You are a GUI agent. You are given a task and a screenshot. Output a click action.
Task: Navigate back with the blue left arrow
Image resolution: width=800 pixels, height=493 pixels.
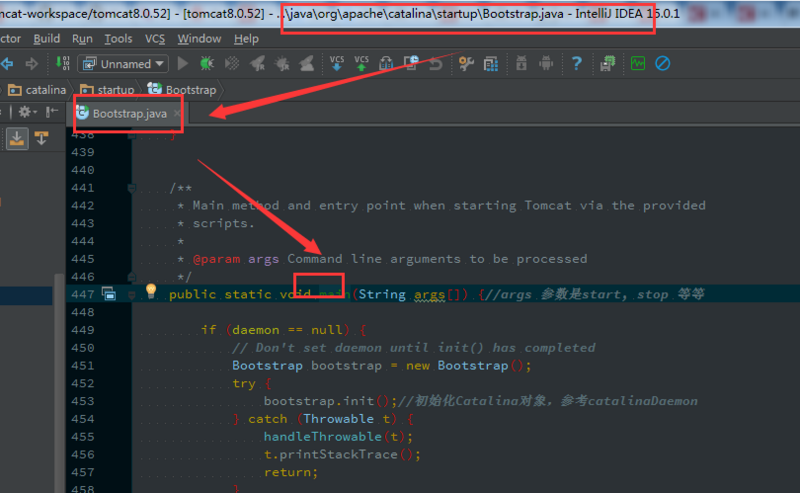tap(7, 64)
